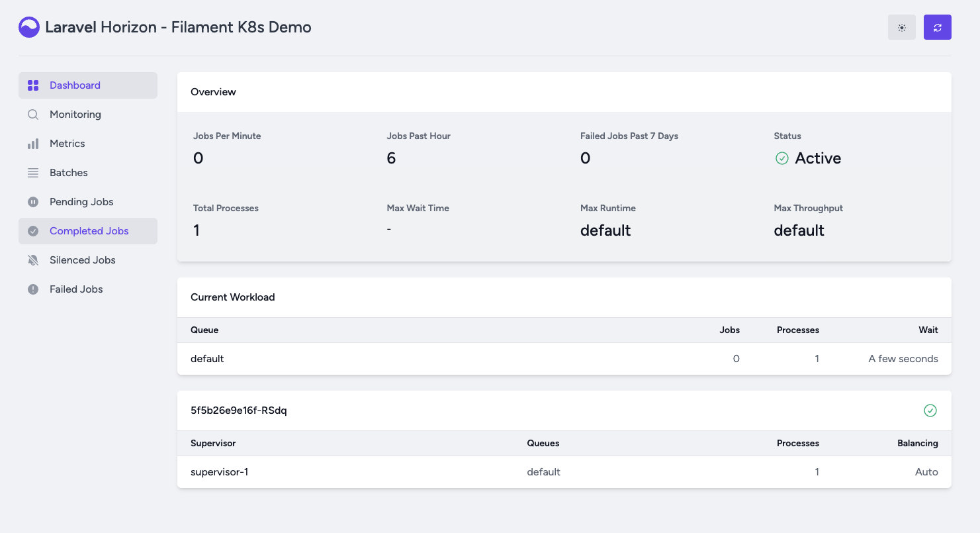980x533 pixels.
Task: Click the Silenced Jobs muted bell icon
Action: pos(33,260)
